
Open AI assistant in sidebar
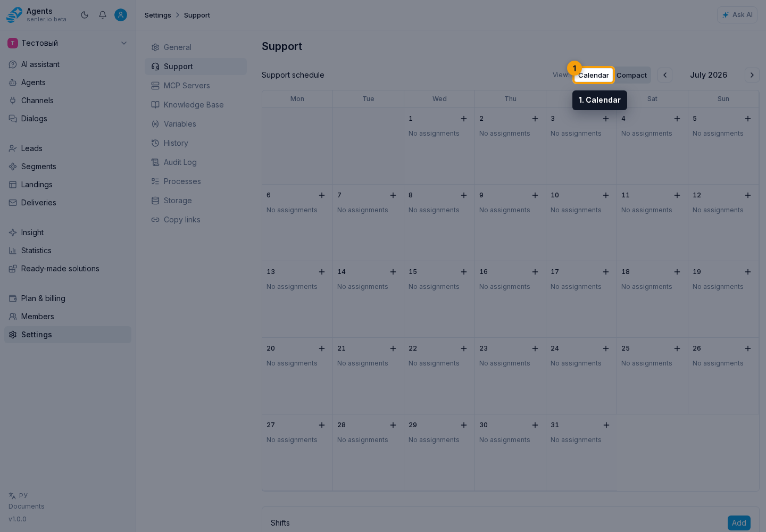68,64
